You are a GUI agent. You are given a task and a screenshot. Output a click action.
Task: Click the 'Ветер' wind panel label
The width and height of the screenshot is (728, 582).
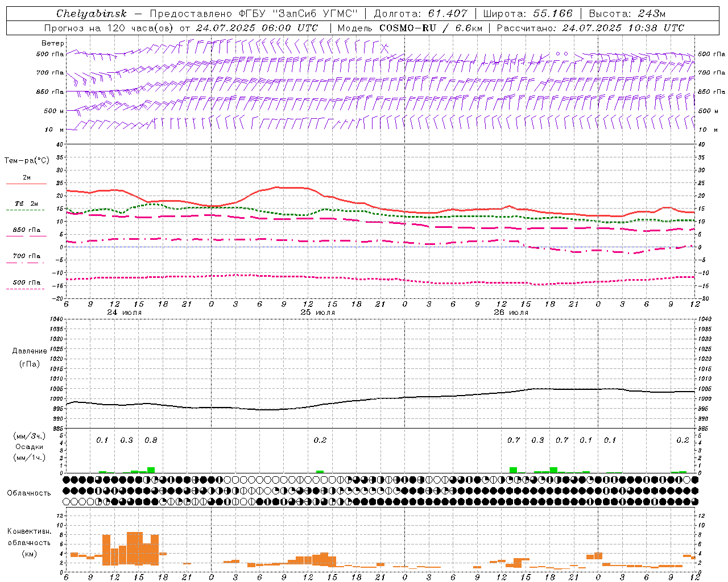click(53, 43)
